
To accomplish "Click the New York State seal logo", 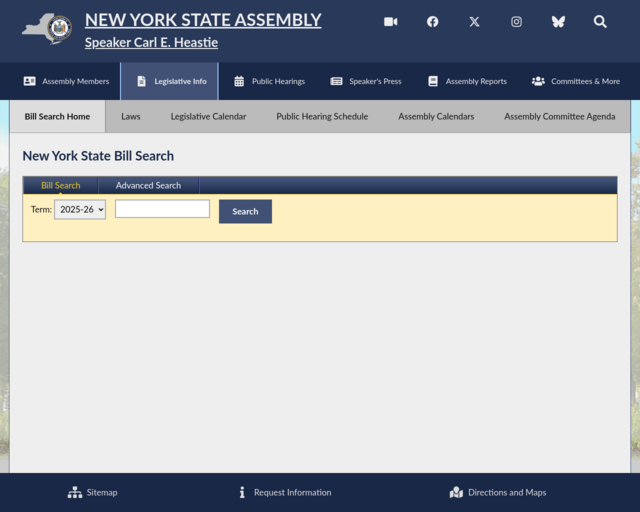I will tap(47, 29).
